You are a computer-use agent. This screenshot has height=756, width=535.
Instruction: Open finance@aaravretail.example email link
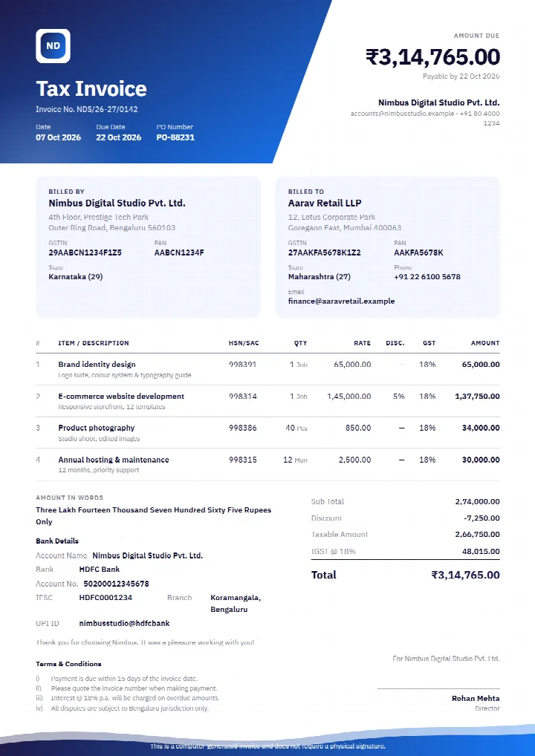[x=341, y=302]
